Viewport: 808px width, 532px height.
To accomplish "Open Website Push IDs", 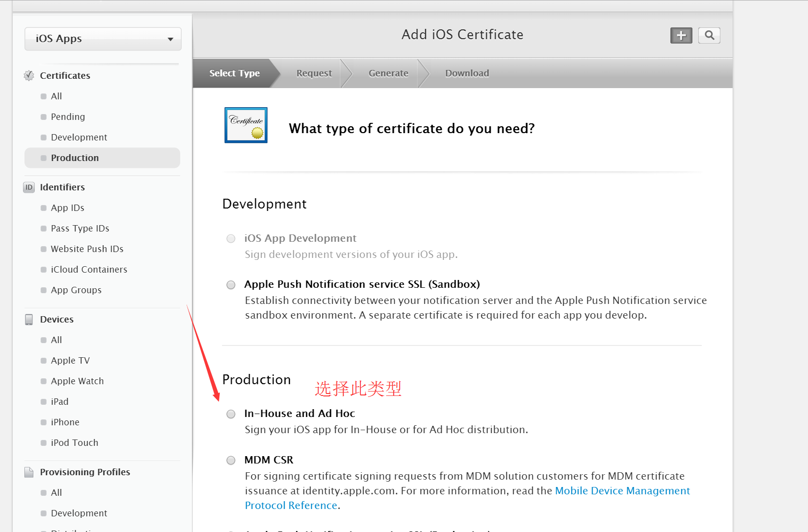I will click(87, 249).
